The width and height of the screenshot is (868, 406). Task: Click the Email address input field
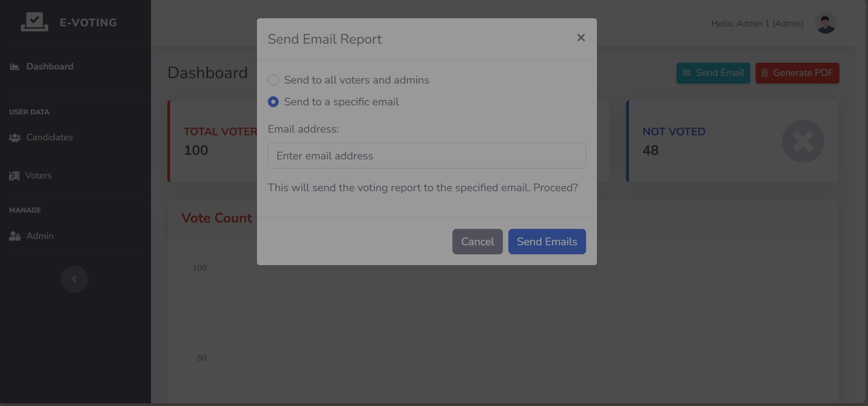426,156
